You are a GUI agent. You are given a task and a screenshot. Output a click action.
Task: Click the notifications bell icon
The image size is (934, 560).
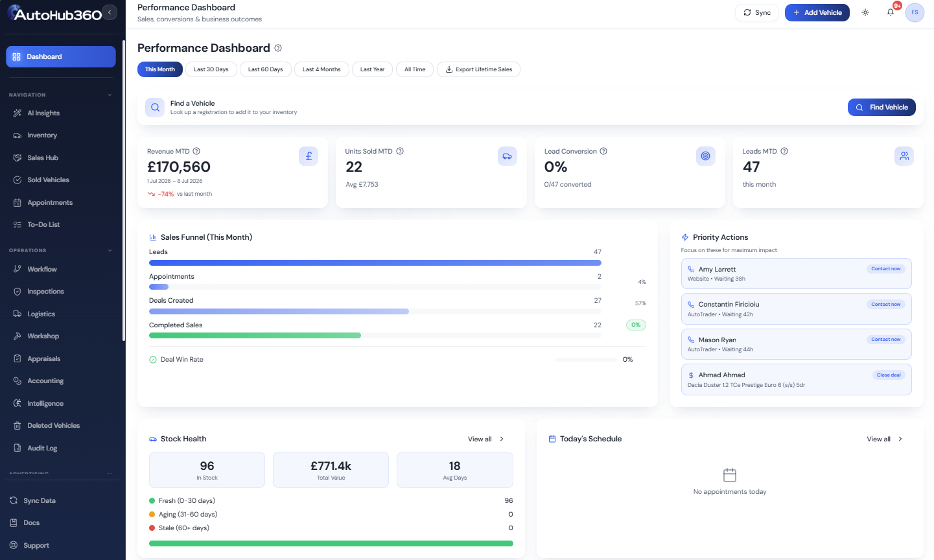pos(891,12)
